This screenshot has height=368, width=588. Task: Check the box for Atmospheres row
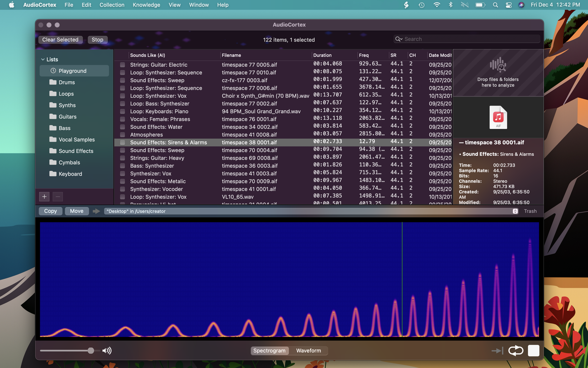point(122,135)
